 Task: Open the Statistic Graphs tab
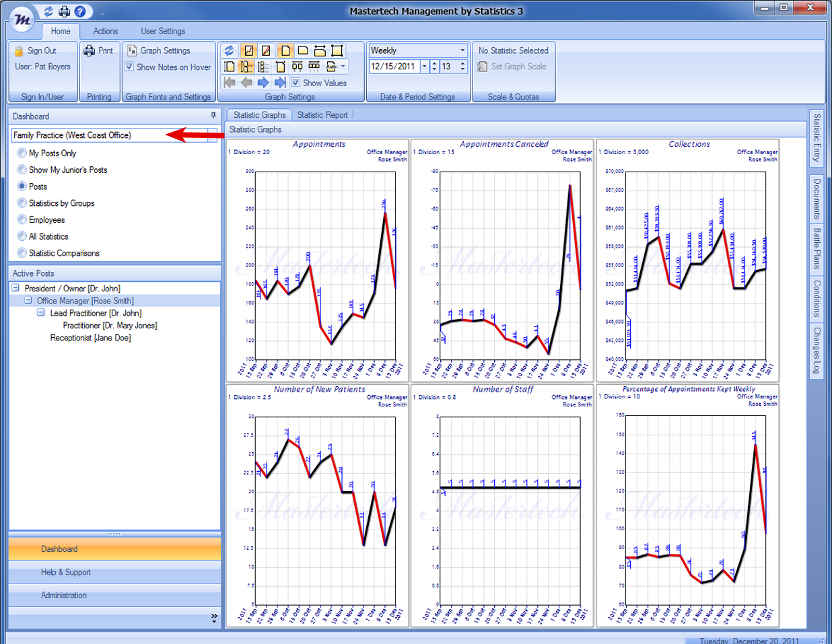259,115
